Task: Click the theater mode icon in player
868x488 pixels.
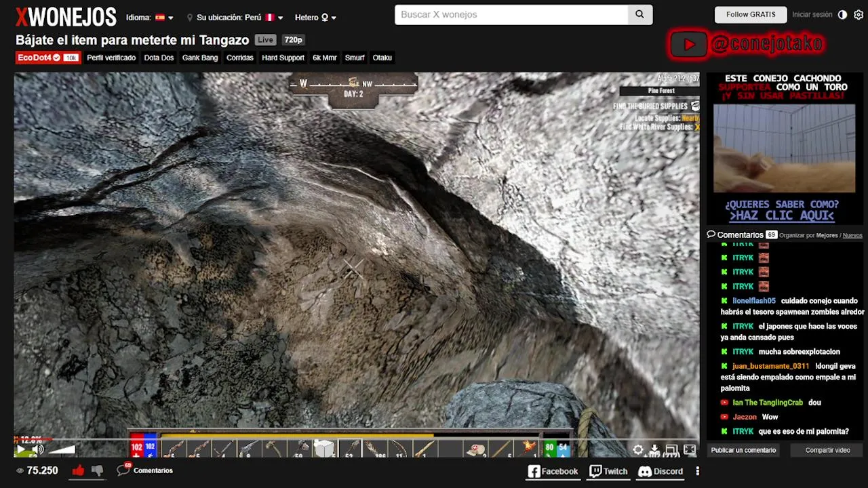Action: tap(671, 449)
